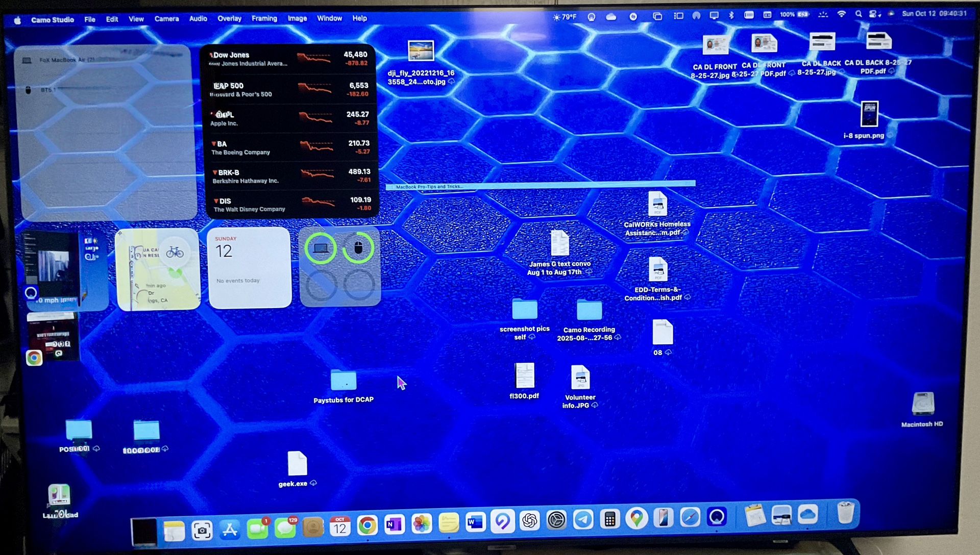The width and height of the screenshot is (980, 555).
Task: Open Telegram from the Dock
Action: (583, 520)
